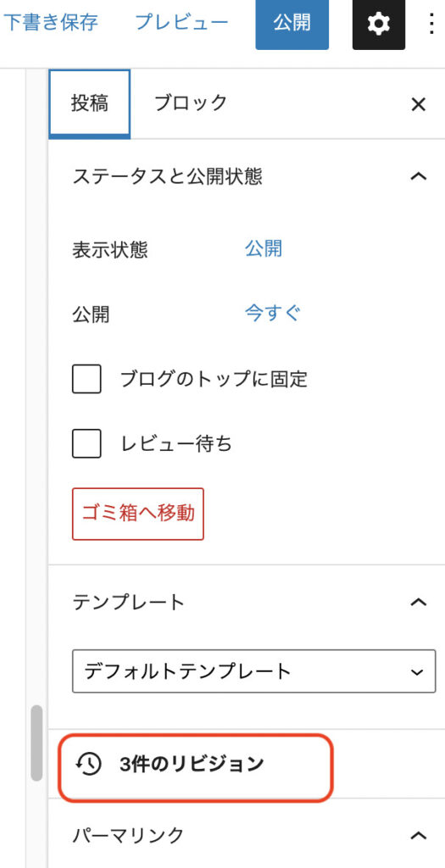
Task: Open settings with the gear icon
Action: (379, 25)
